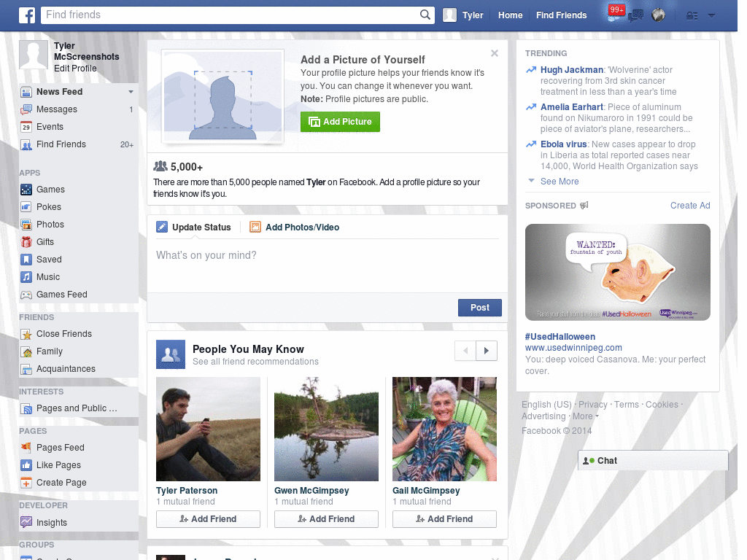Open Privacy footer link
Viewport: 747px width, 560px height.
pyautogui.click(x=592, y=404)
